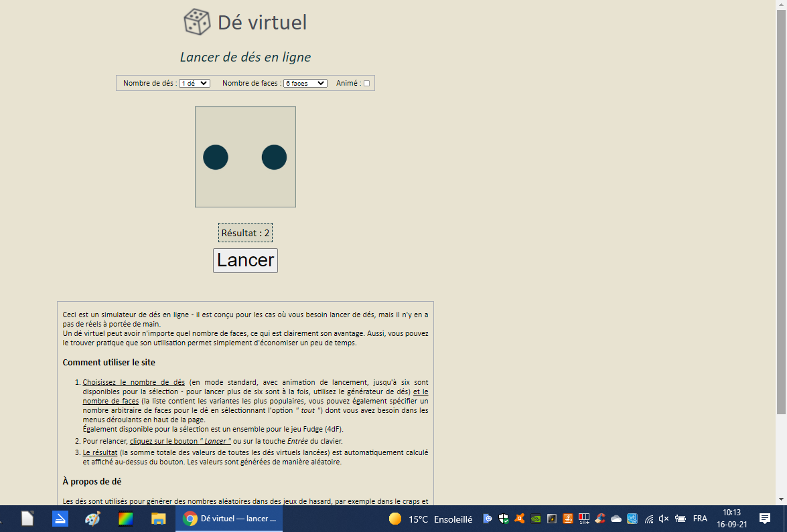
Task: Open Avast antivirus tray icon
Action: point(520,519)
